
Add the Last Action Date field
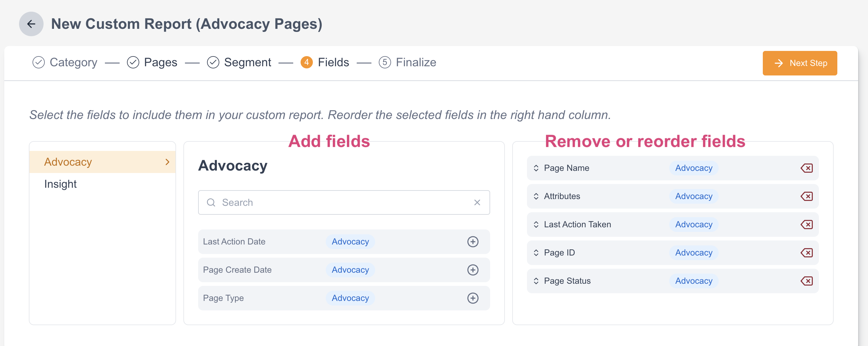coord(472,242)
